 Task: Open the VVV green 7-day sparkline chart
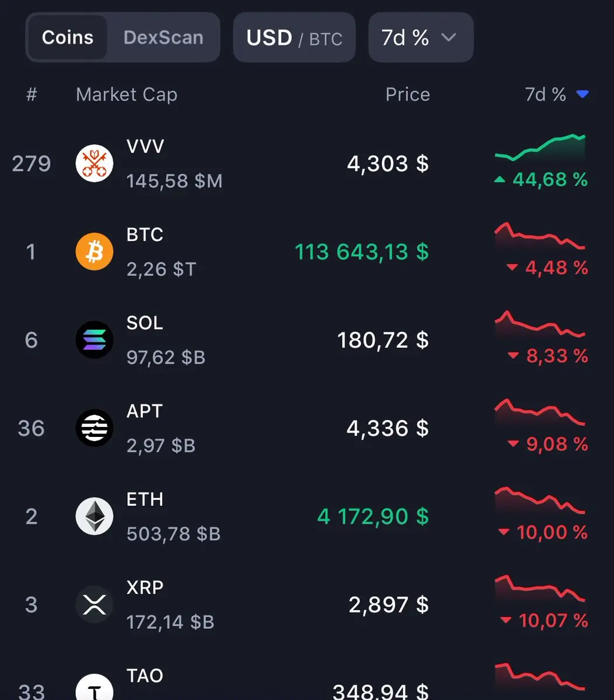pos(539,148)
